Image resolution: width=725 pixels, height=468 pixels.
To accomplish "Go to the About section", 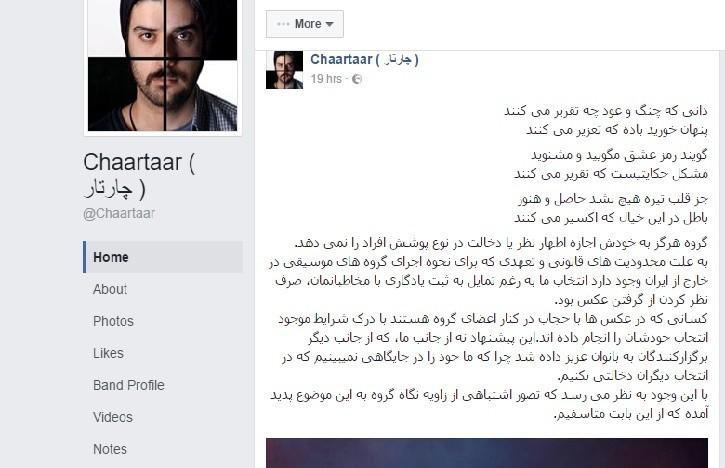I will tap(110, 289).
